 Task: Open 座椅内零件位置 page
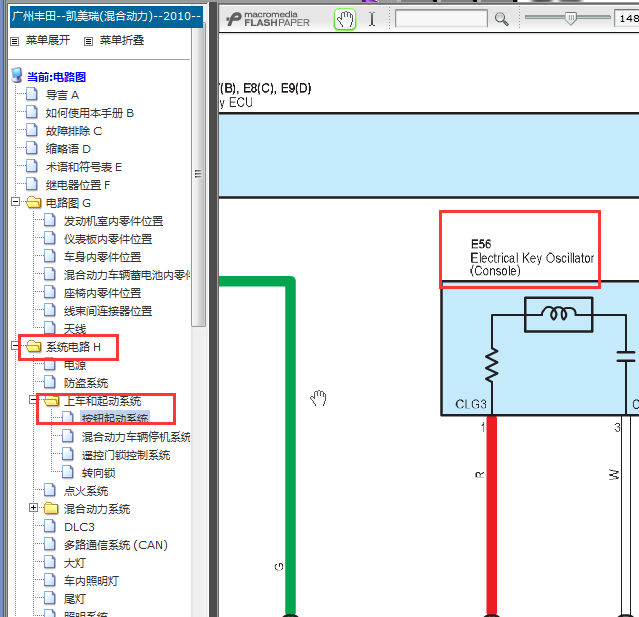point(102,293)
